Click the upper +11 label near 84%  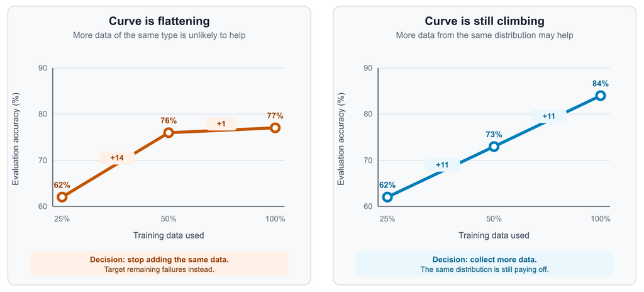[x=548, y=116]
